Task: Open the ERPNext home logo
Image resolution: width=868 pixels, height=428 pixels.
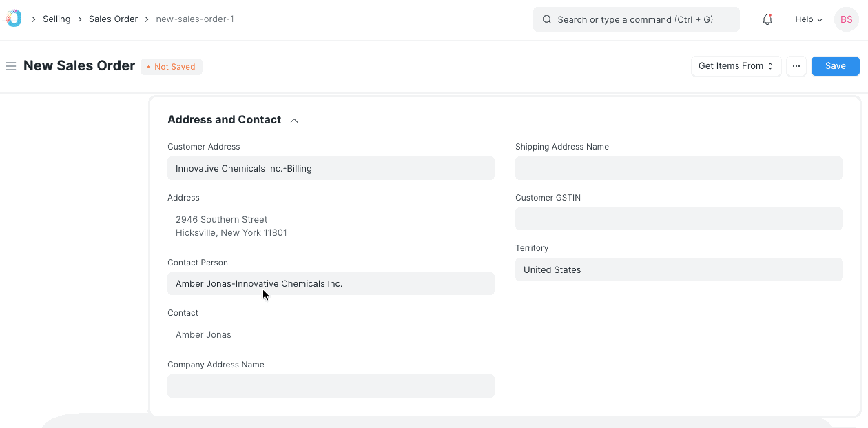Action: tap(14, 19)
